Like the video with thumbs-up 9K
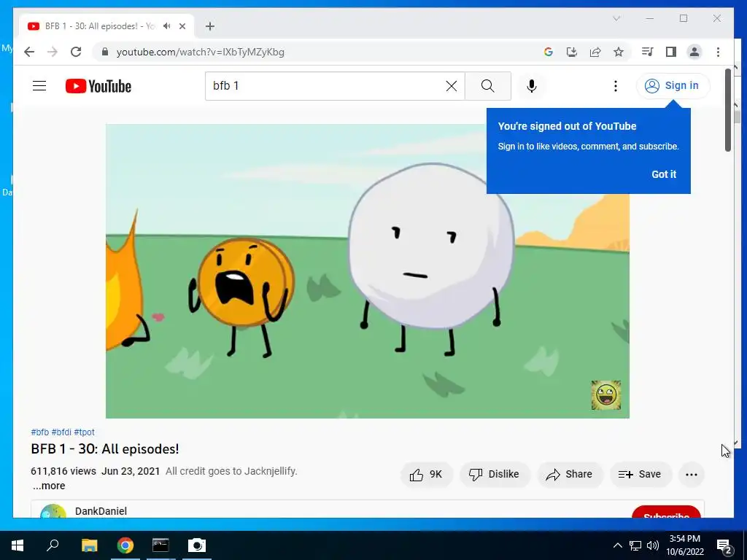The height and width of the screenshot is (560, 747). click(426, 474)
